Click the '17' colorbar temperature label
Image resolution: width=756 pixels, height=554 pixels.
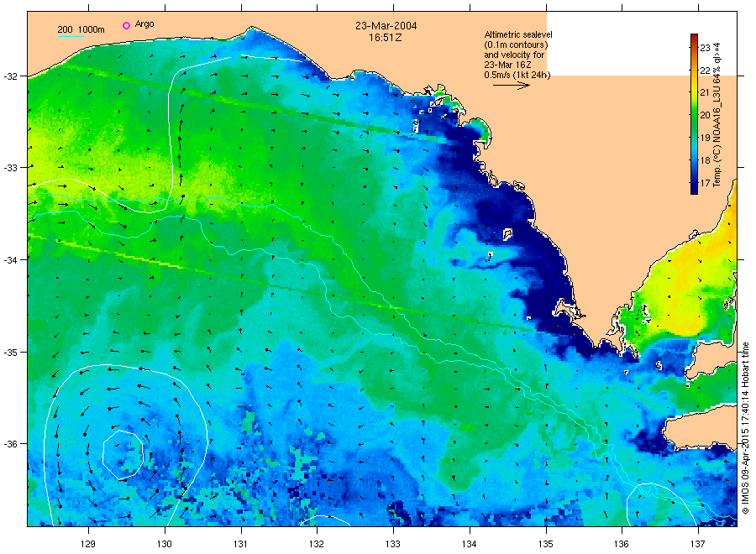pos(705,183)
